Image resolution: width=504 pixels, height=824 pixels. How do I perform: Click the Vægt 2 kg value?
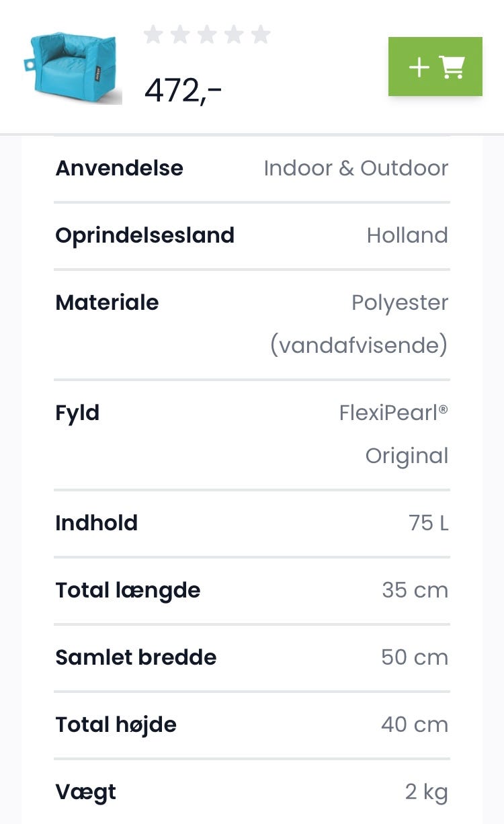tap(426, 792)
